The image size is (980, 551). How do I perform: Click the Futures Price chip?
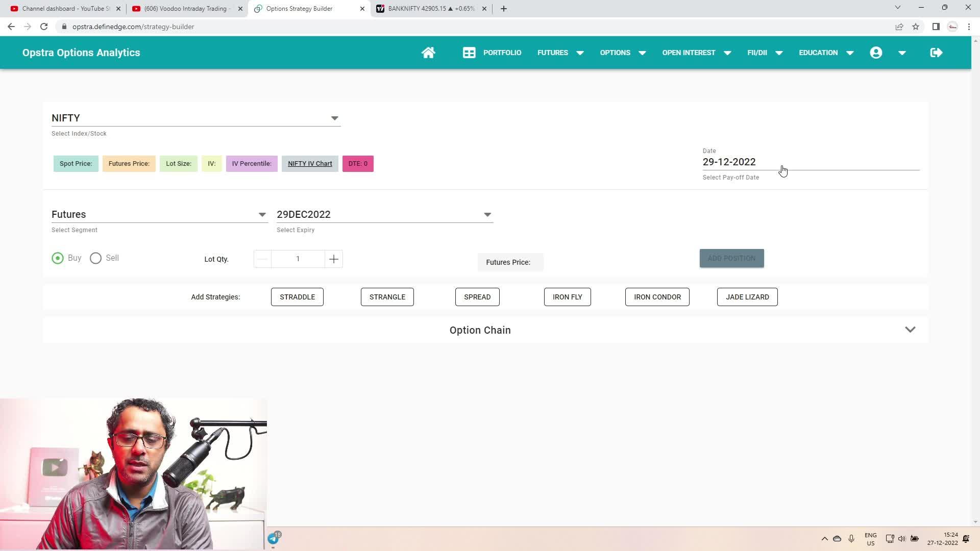[129, 164]
